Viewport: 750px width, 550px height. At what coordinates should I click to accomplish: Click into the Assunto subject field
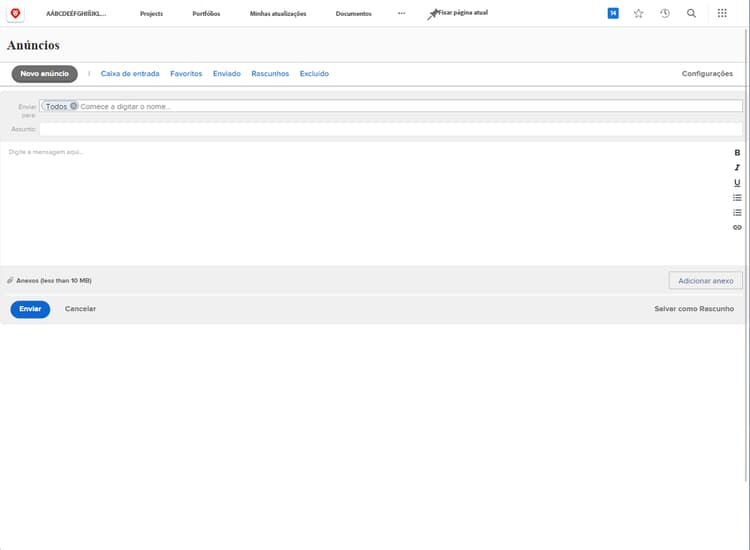[391, 129]
